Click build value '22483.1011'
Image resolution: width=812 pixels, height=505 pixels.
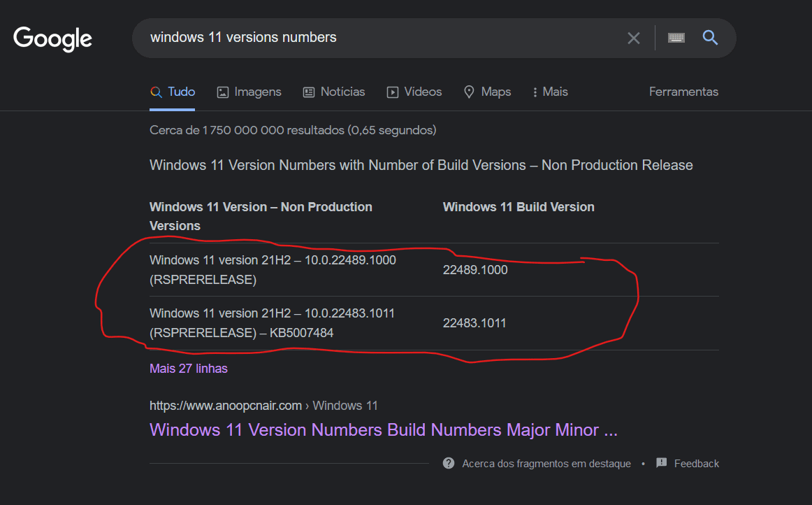(474, 323)
